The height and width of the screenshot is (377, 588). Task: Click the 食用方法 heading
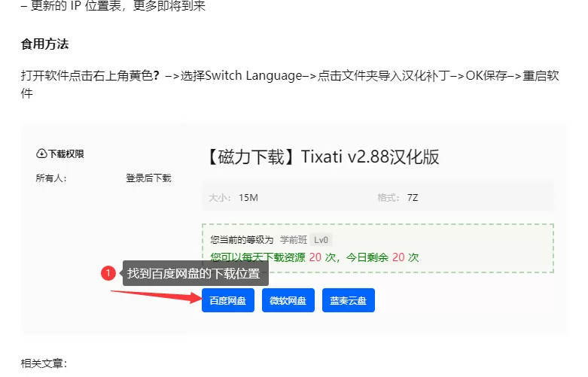click(44, 44)
